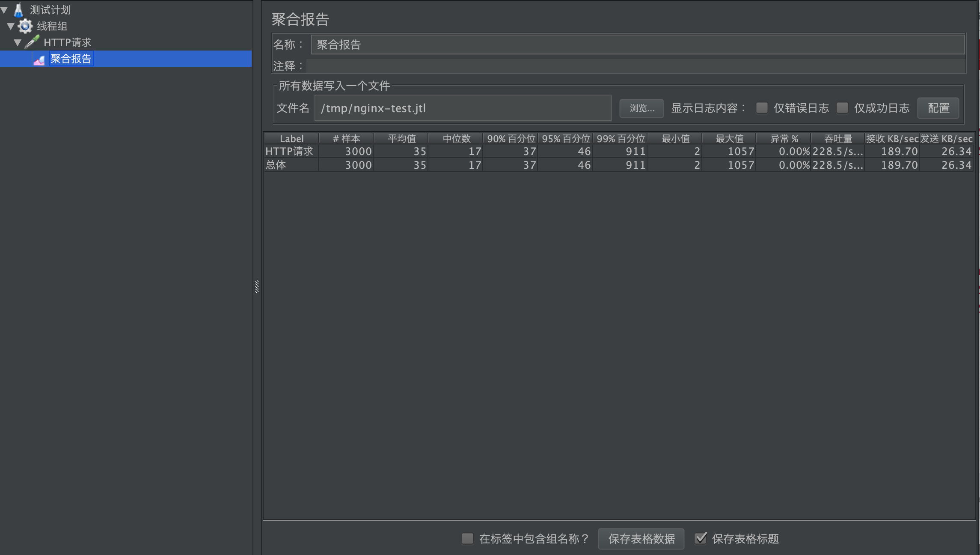
Task: Check 在标签中包含组名称 option
Action: pos(467,538)
